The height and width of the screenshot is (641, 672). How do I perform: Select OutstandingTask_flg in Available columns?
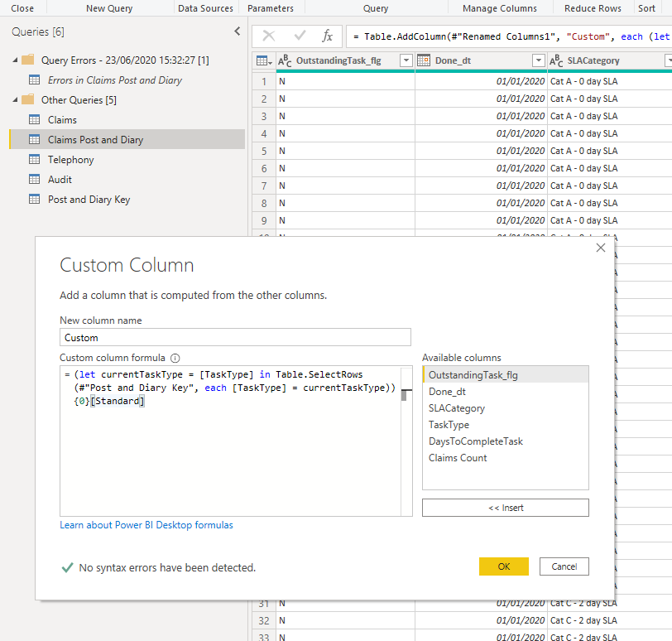(506, 375)
